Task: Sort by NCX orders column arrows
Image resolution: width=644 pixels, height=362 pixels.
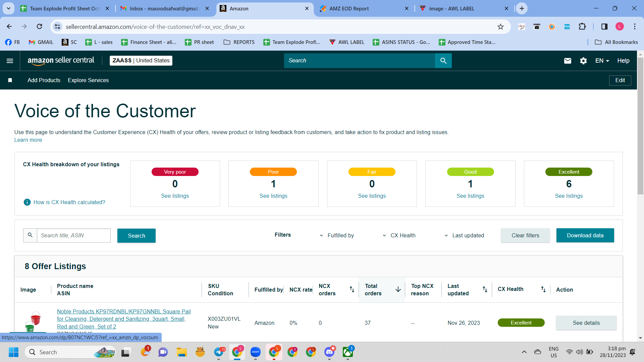Action: tap(352, 289)
